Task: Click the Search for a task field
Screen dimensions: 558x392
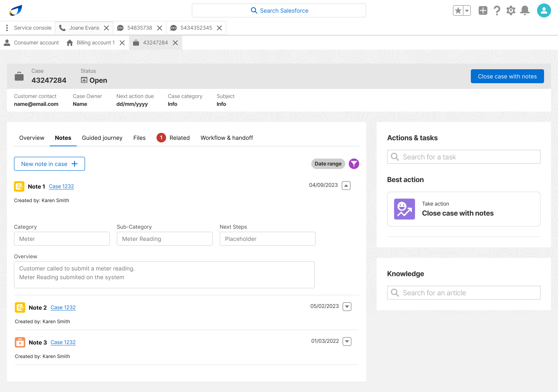Action: click(x=463, y=157)
